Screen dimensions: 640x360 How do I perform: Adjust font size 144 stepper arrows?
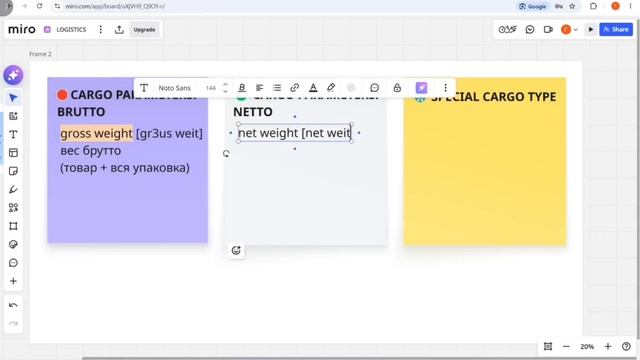click(225, 88)
